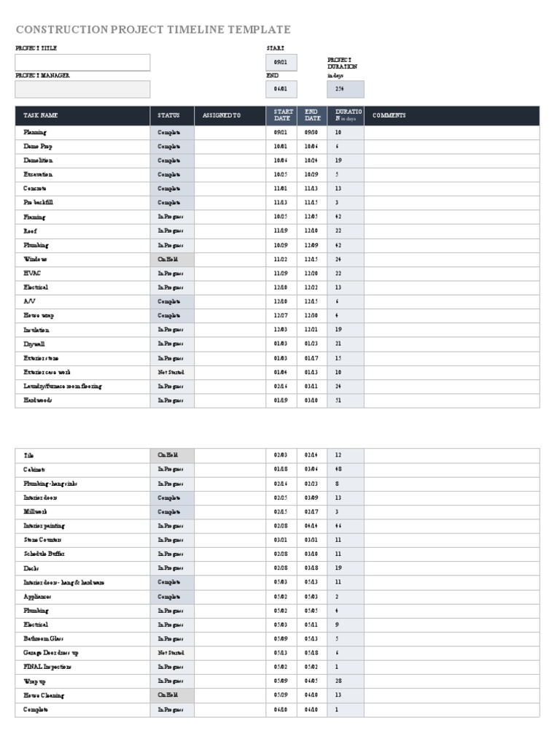
Task: Click the On Hold status for Tile
Action: click(x=172, y=455)
